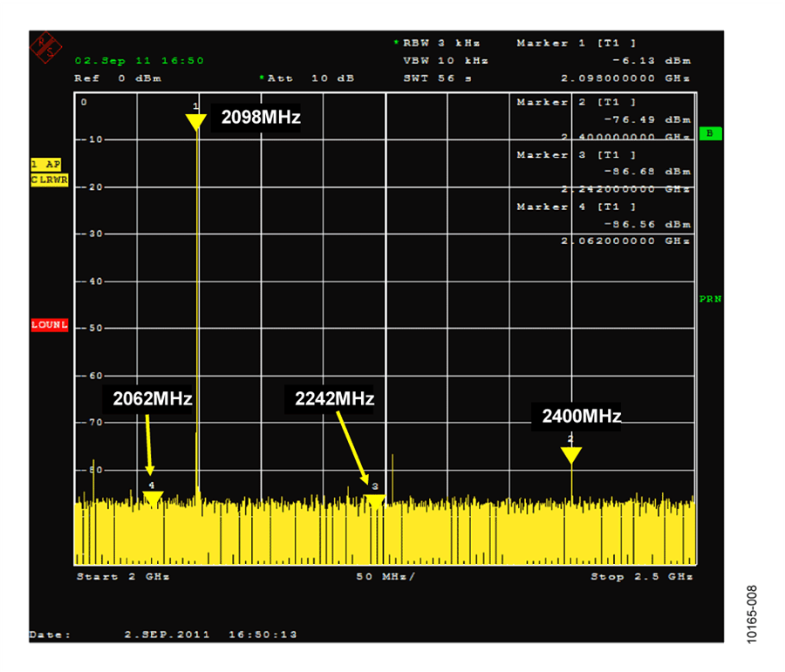The image size is (785, 672).
Task: Click the 2098MHz annotation label
Action: [260, 118]
